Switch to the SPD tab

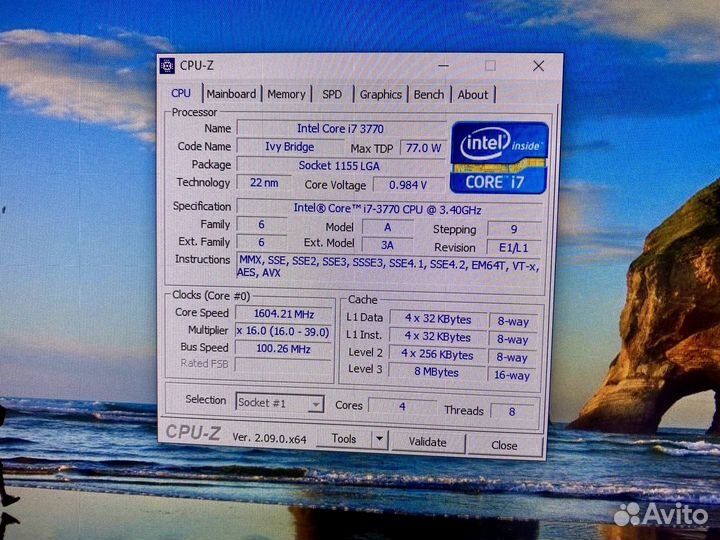pos(332,95)
